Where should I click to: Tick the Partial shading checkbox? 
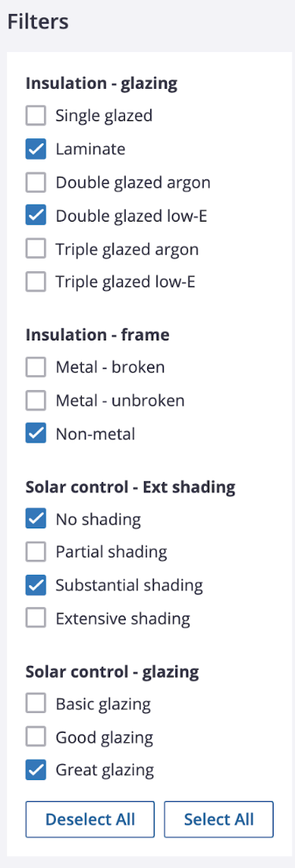(36, 552)
